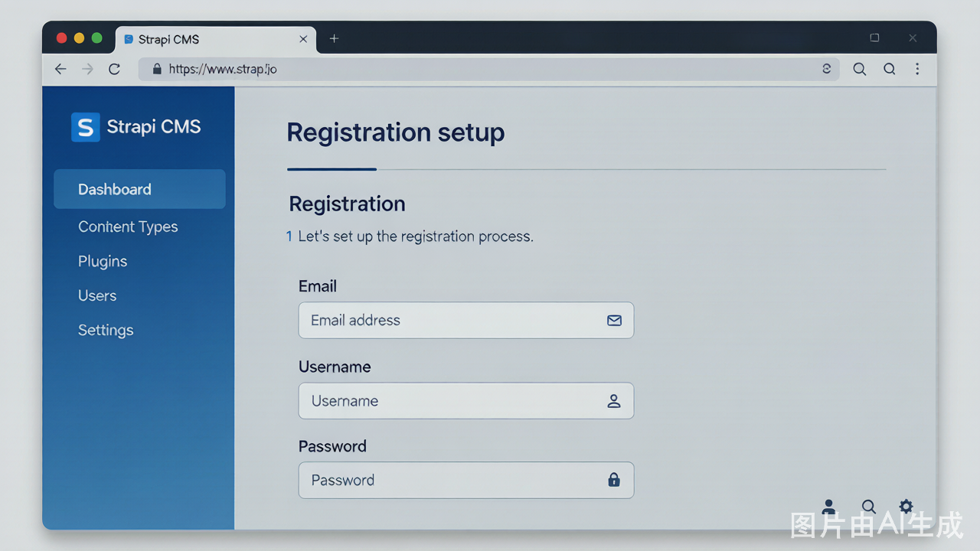This screenshot has height=551, width=980.
Task: Open Settings in the sidebar menu
Action: (106, 330)
